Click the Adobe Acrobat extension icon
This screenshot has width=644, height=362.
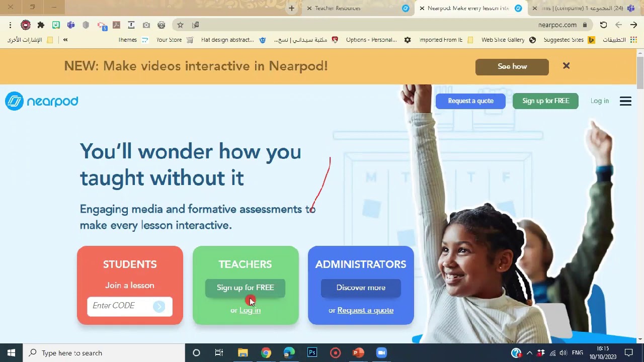point(116,25)
